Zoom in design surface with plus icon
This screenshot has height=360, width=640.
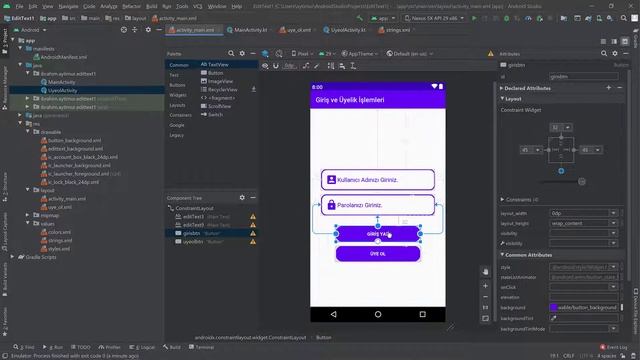click(485, 286)
